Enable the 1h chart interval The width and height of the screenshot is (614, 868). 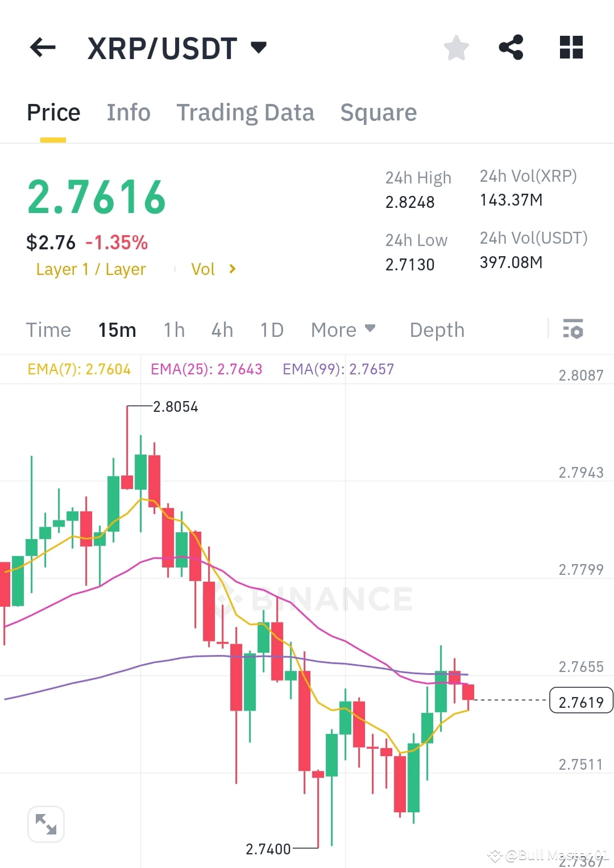pyautogui.click(x=174, y=329)
